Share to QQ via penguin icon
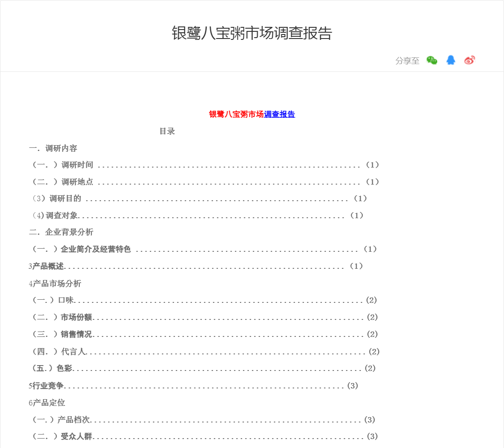The image size is (504, 448). [451, 60]
